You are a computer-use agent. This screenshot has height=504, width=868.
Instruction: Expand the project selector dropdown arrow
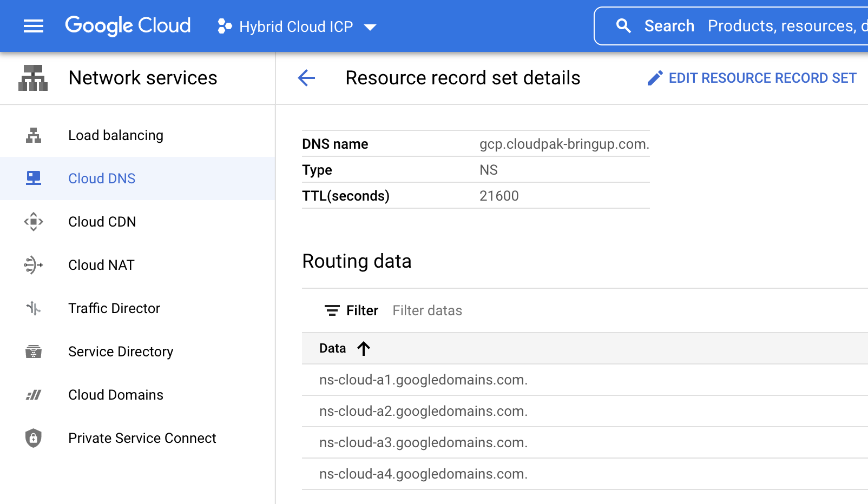[370, 27]
